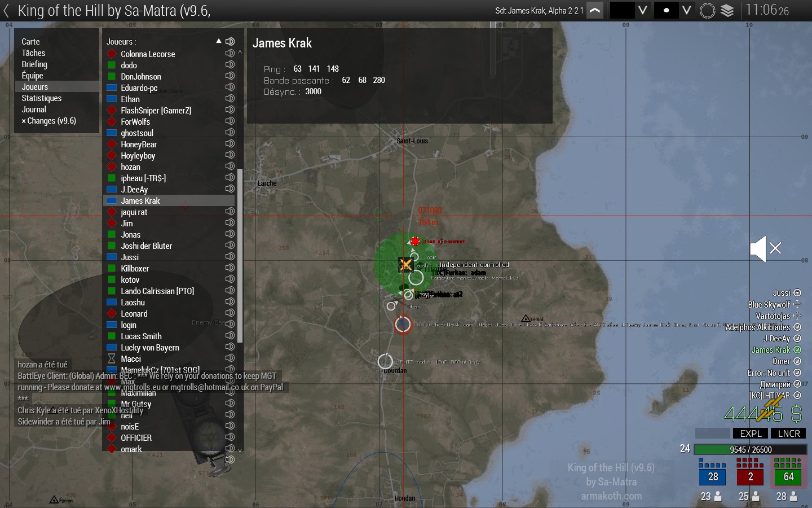
Task: Click the steering wheel icon next to Jussi
Action: point(797,293)
